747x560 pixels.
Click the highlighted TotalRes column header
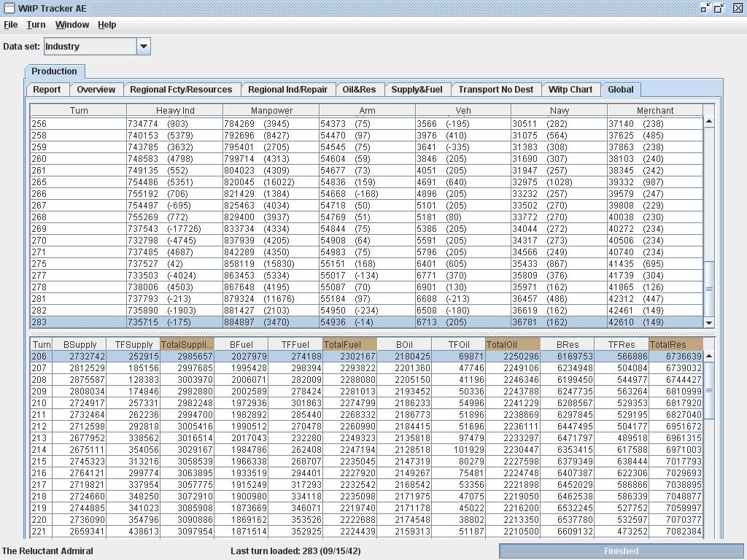point(676,344)
